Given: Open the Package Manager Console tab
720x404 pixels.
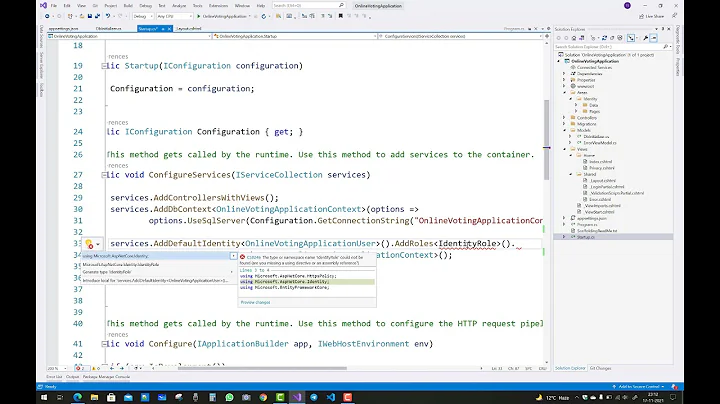Looking at the screenshot, I should click(x=106, y=377).
